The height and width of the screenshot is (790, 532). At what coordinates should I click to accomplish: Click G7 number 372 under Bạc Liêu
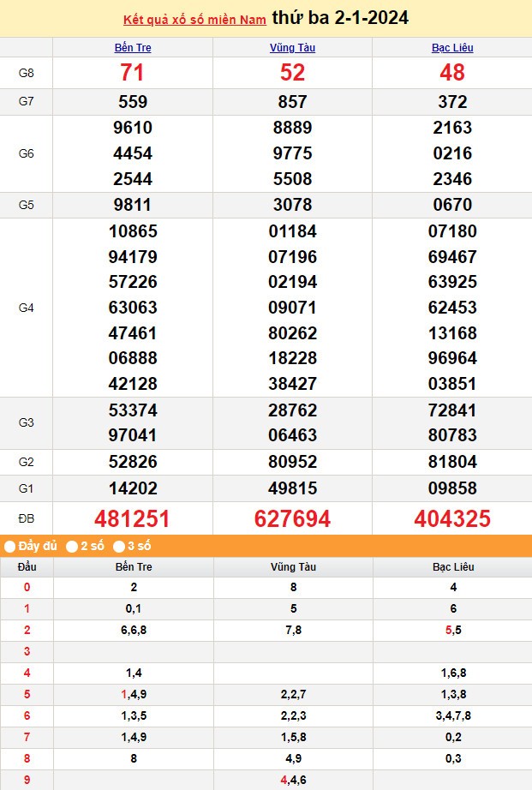[452, 102]
